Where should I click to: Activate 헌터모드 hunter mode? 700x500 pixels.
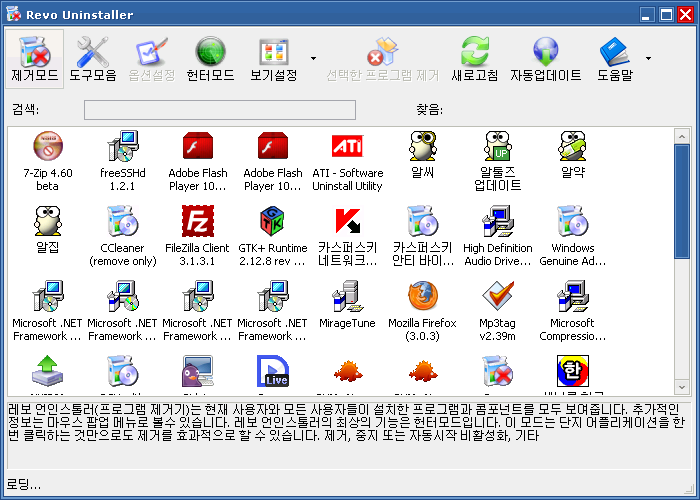210,59
